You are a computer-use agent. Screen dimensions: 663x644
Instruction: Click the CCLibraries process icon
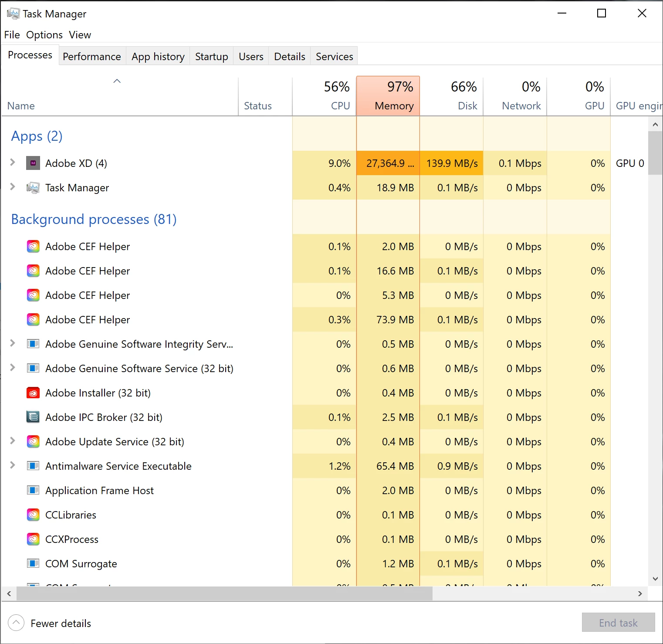33,515
